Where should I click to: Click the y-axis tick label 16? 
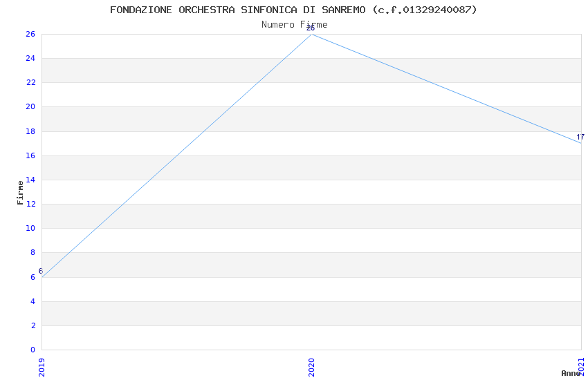pos(30,155)
